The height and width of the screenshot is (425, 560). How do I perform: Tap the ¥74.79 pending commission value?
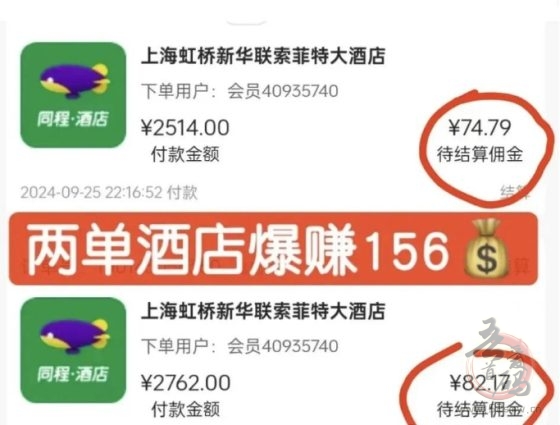coord(480,128)
